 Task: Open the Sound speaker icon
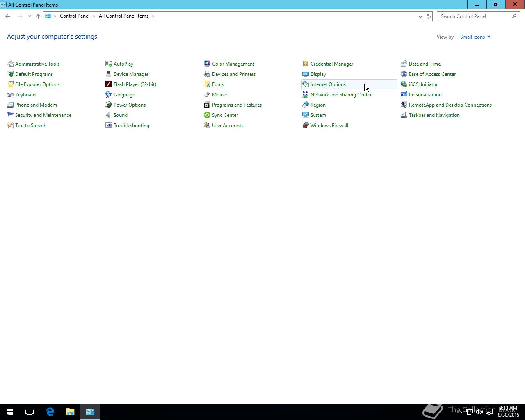(x=109, y=115)
